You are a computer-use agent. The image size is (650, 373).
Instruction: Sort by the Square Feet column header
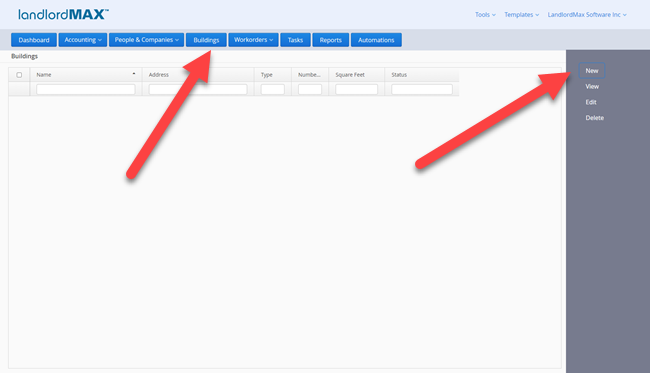(x=357, y=75)
